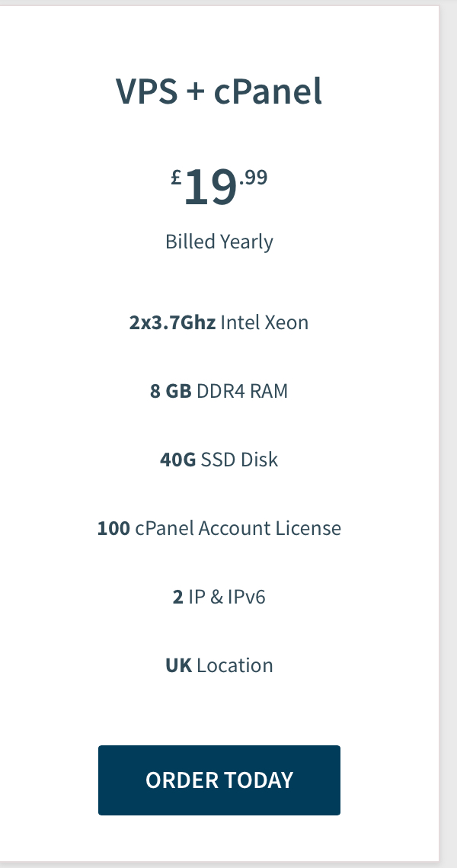The width and height of the screenshot is (457, 868).
Task: Click the bold 2 before IP
Action: 177,597
